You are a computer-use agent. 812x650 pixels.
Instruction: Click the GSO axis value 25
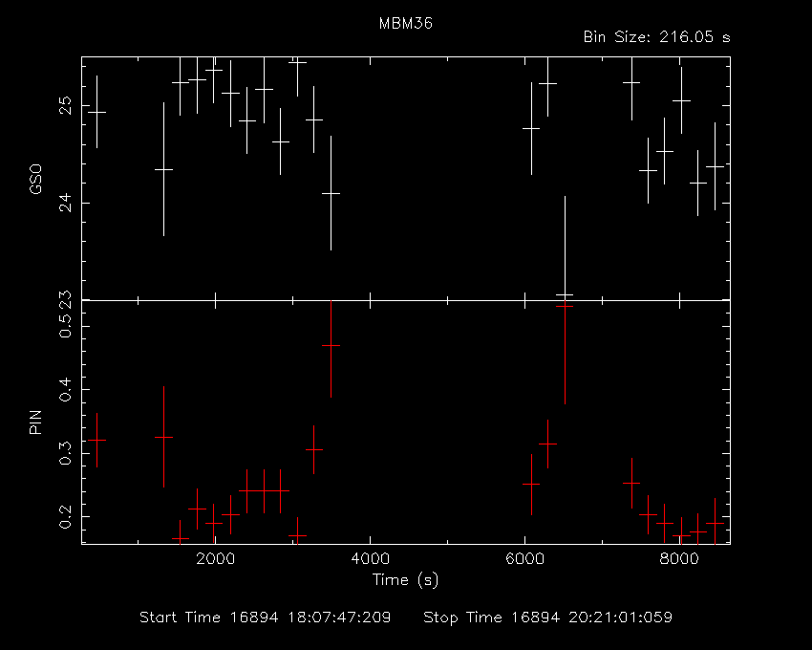(x=65, y=106)
